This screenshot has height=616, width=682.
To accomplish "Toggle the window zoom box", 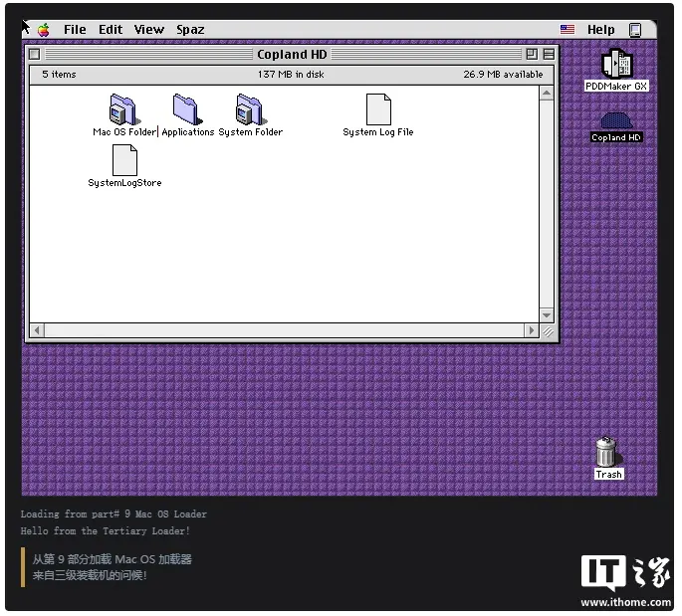I will (532, 54).
